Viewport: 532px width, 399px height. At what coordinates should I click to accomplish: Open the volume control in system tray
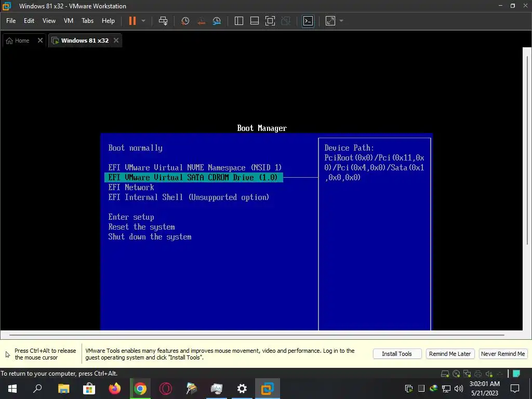(x=459, y=389)
